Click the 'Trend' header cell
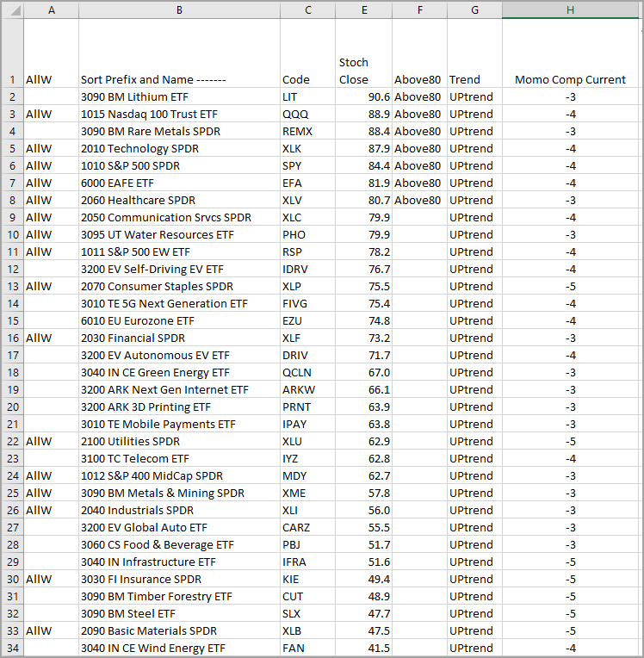The width and height of the screenshot is (644, 658). [x=474, y=53]
